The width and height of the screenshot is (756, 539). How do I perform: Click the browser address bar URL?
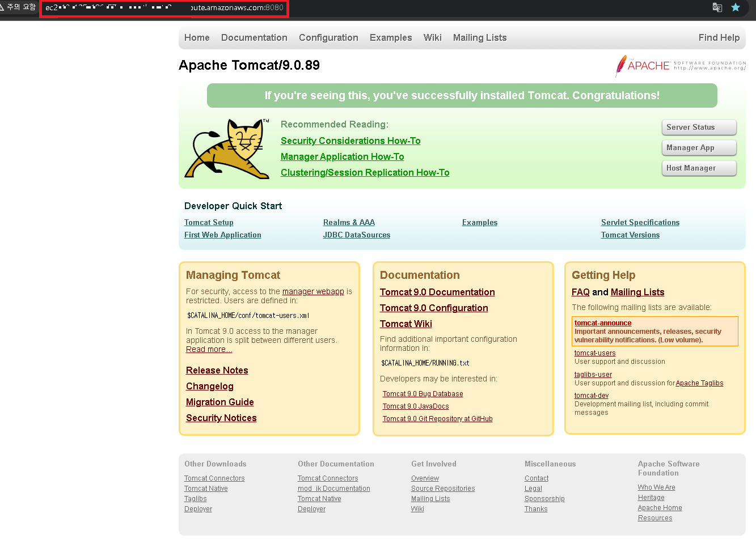click(164, 8)
